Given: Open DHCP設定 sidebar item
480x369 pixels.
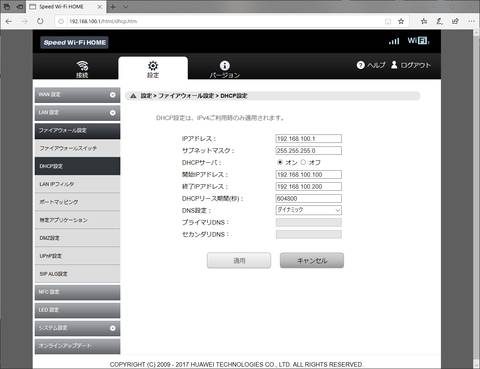Looking at the screenshot, I should tap(77, 166).
